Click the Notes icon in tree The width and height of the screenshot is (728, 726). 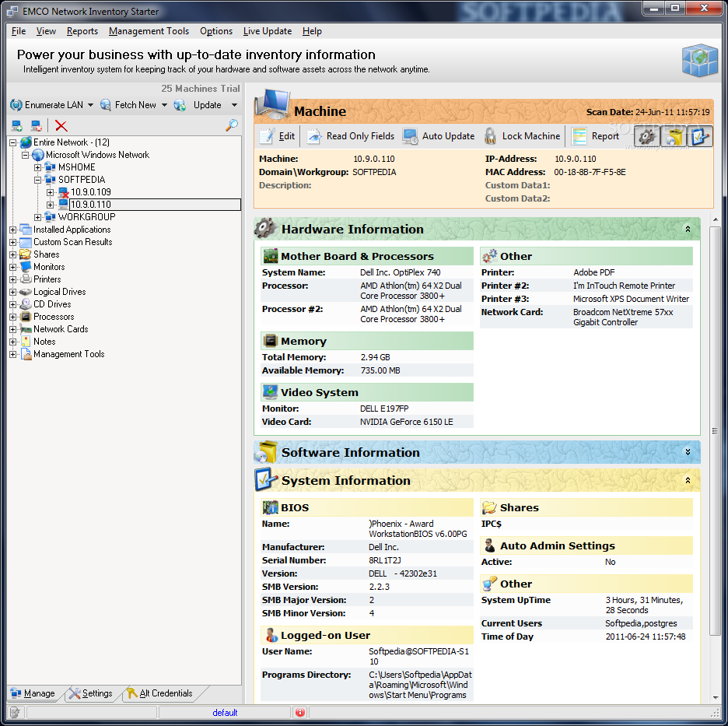(26, 342)
